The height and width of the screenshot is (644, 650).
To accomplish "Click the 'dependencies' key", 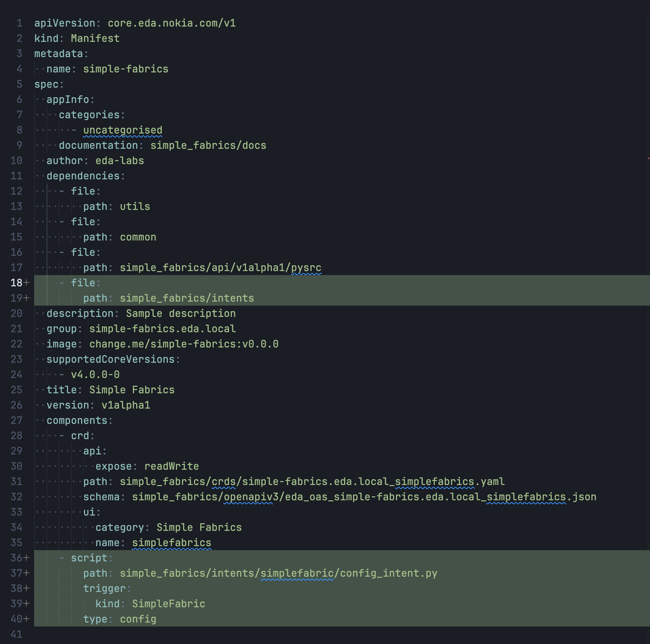I will [83, 176].
